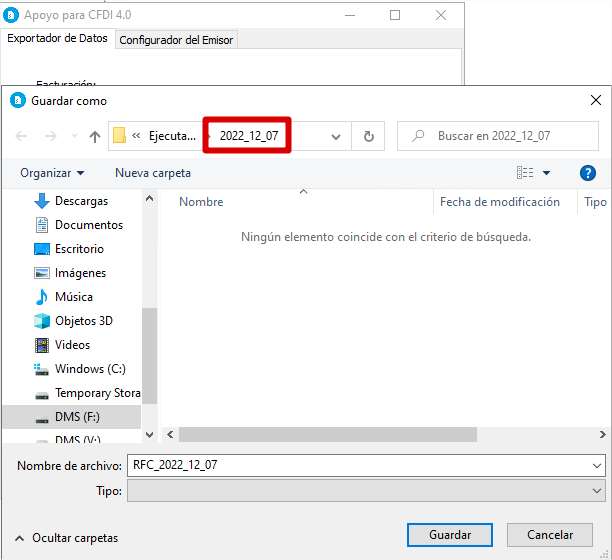This screenshot has width=612, height=560.
Task: Create a Nueva carpeta
Action: pyautogui.click(x=153, y=173)
